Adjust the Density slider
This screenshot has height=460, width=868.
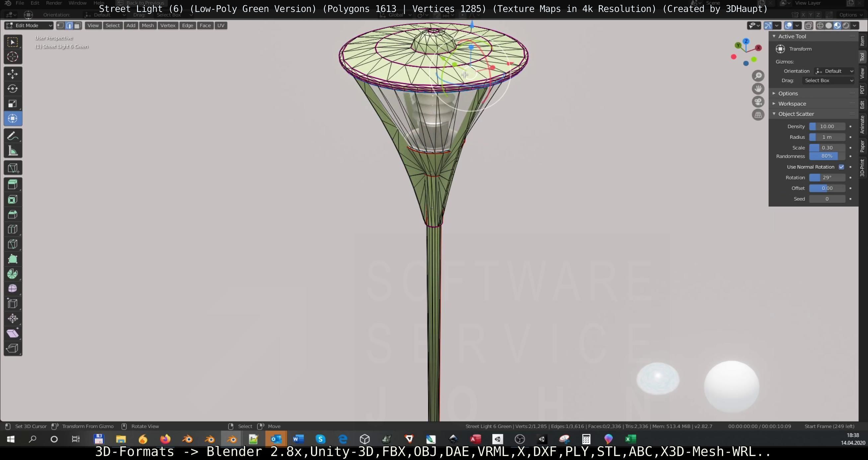(x=827, y=127)
